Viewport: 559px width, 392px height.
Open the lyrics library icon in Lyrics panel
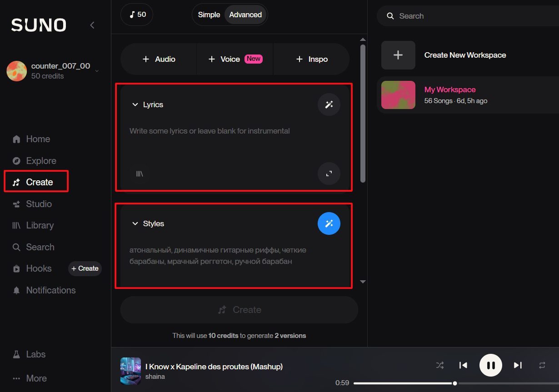point(140,174)
